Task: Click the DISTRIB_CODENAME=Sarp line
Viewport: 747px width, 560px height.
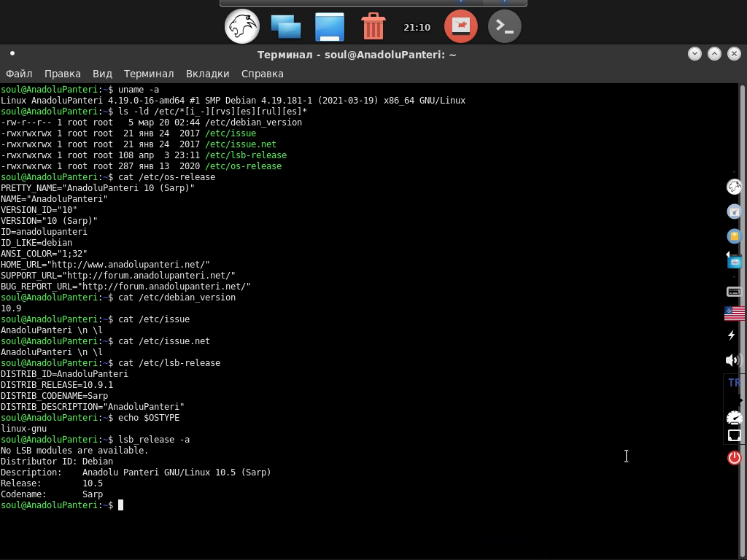Action: pyautogui.click(x=54, y=396)
